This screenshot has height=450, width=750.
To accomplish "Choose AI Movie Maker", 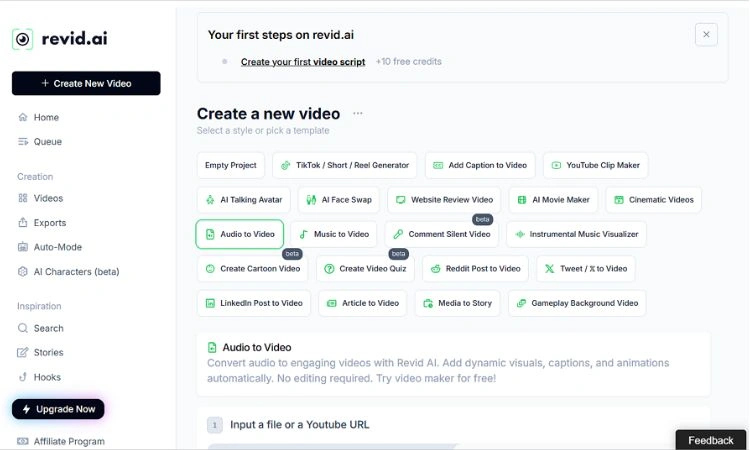I will pos(553,200).
